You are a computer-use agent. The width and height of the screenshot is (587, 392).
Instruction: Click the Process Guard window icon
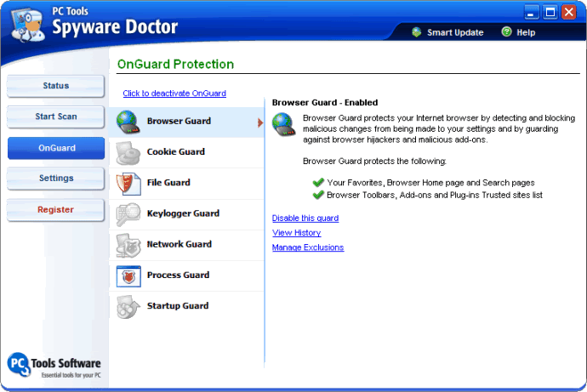(128, 276)
